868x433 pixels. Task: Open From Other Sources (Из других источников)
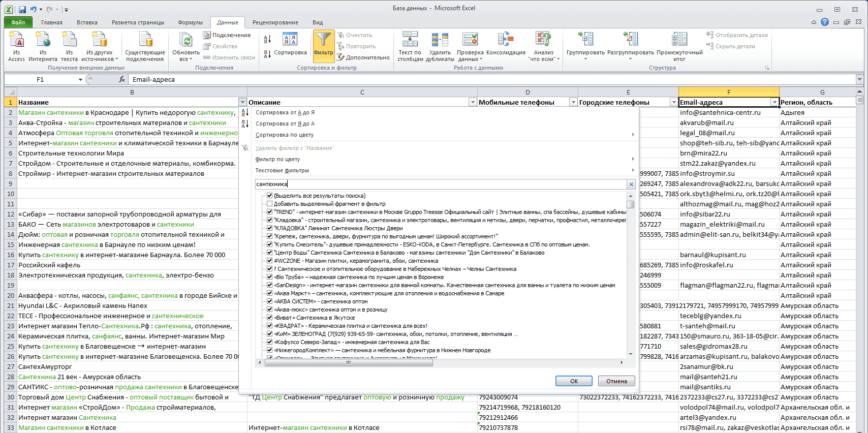click(x=100, y=46)
